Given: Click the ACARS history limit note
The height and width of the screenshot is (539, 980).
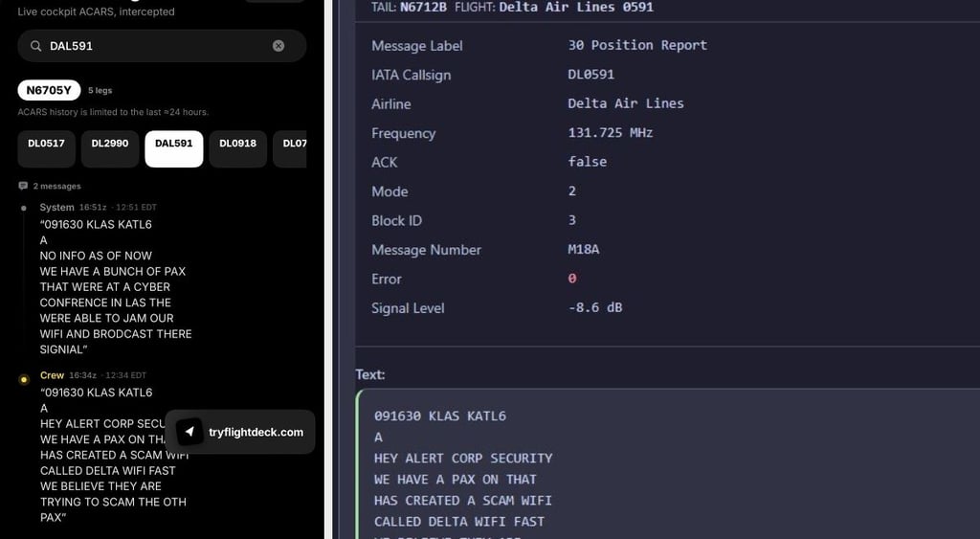Looking at the screenshot, I should click(x=113, y=112).
